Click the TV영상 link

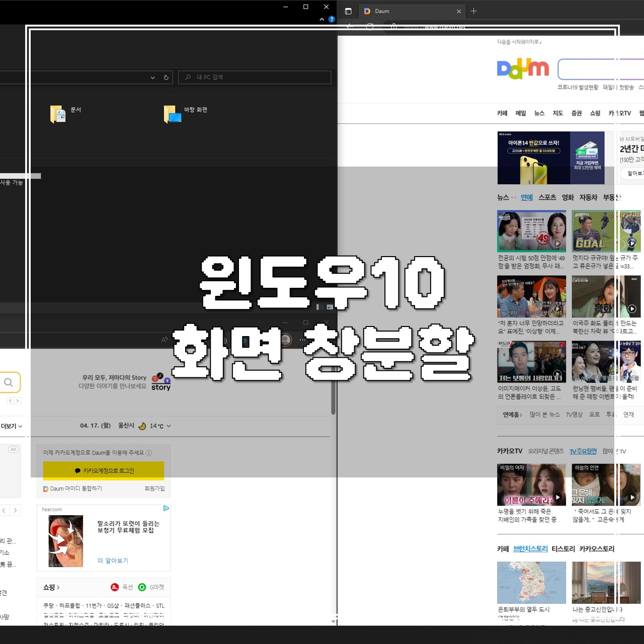574,415
